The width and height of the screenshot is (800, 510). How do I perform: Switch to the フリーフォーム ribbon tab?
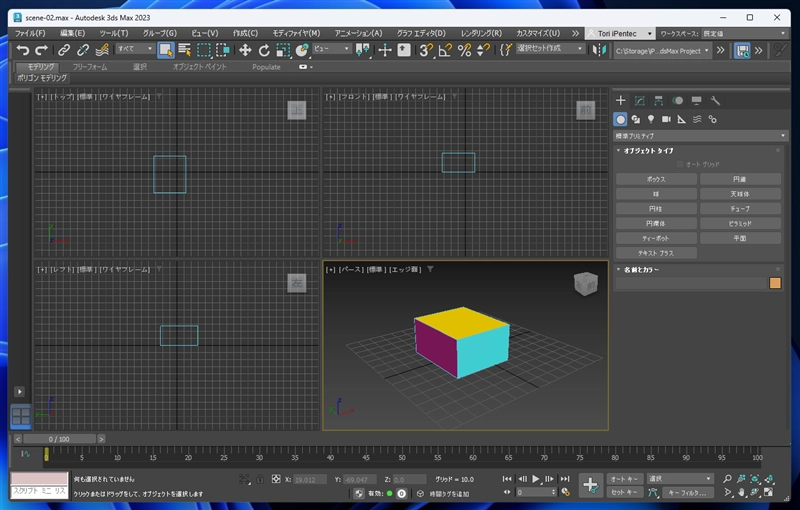click(x=90, y=67)
